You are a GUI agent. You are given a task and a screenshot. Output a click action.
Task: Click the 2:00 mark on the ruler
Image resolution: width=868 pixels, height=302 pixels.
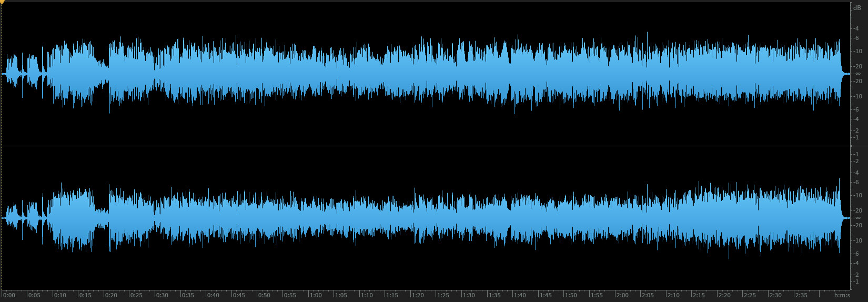tap(622, 295)
